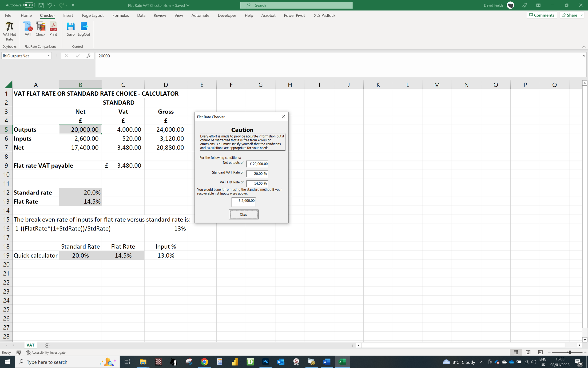The width and height of the screenshot is (588, 368).
Task: Click the Net outputs amount field
Action: (x=257, y=164)
